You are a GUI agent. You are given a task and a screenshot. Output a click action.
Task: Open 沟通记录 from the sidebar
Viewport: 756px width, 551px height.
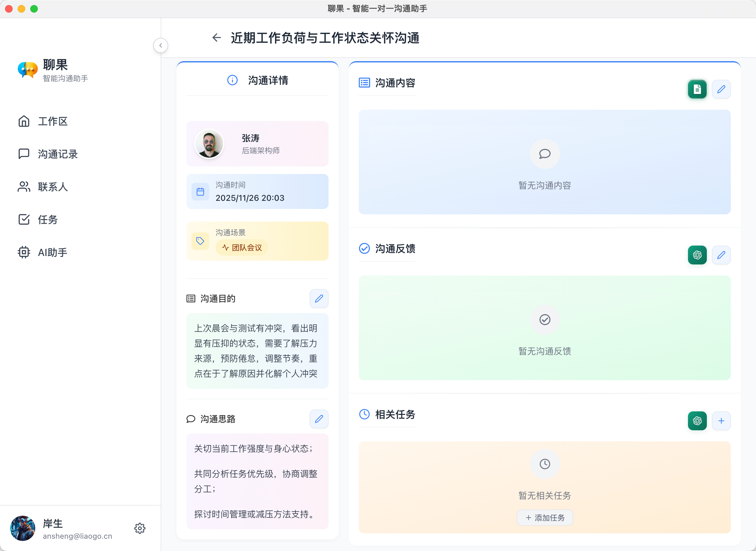point(57,154)
